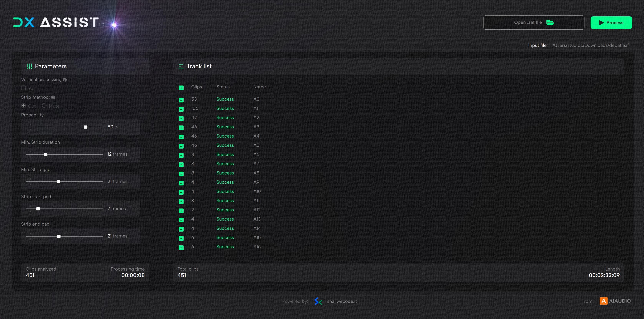This screenshot has height=319, width=644.
Task: Click track name A10
Action: (257, 191)
